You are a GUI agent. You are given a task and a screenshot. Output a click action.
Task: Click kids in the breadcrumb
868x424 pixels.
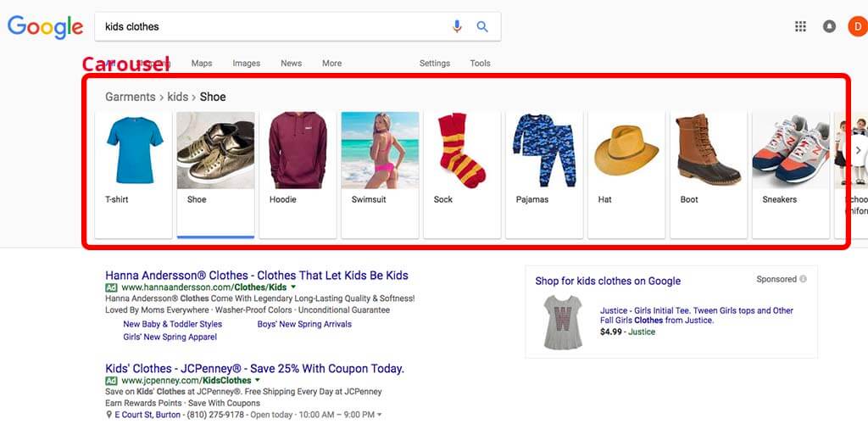178,97
